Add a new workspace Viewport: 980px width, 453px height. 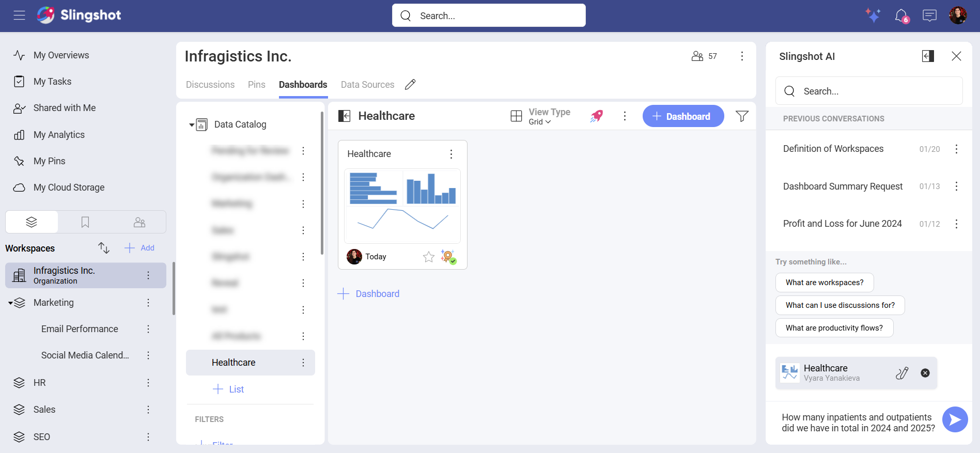point(139,248)
